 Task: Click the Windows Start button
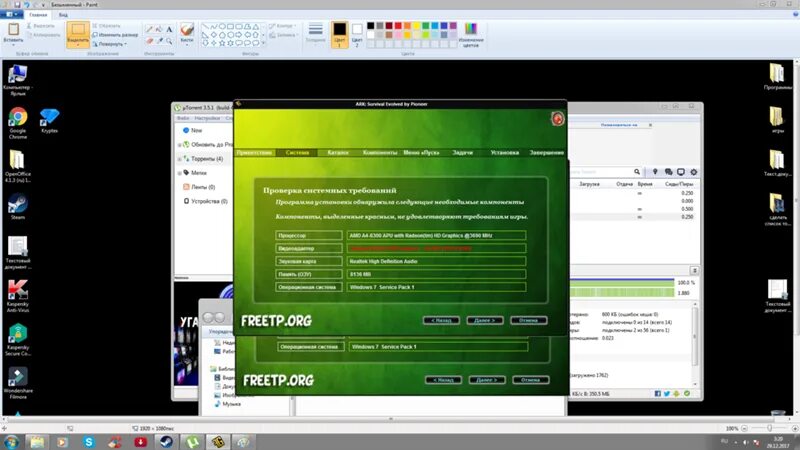tap(11, 442)
